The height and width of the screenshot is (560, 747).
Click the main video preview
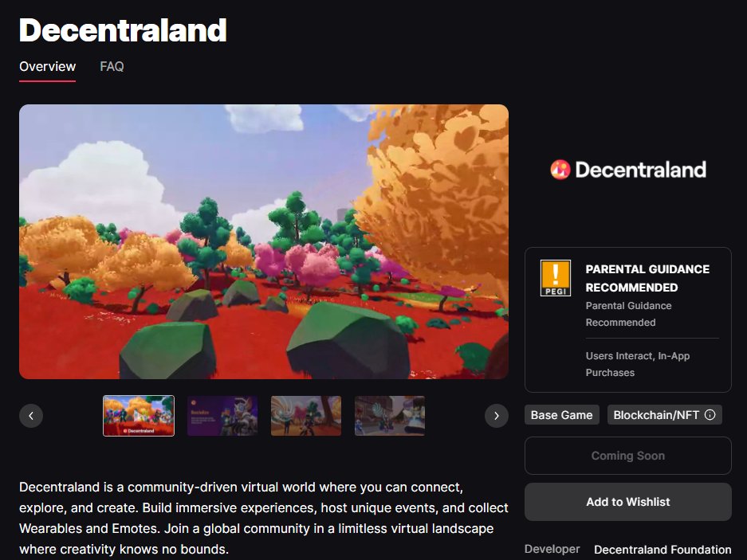[264, 241]
